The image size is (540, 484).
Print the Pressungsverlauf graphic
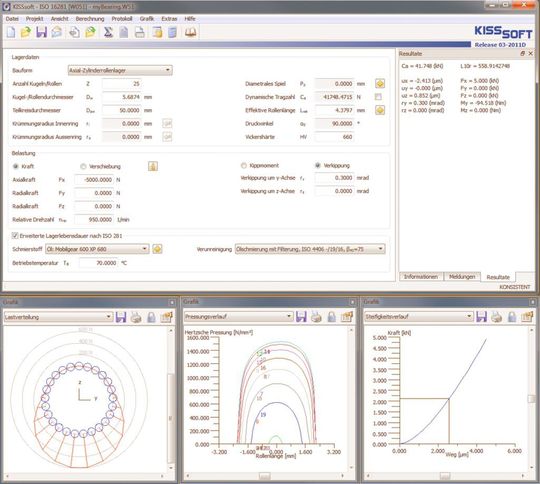316,317
